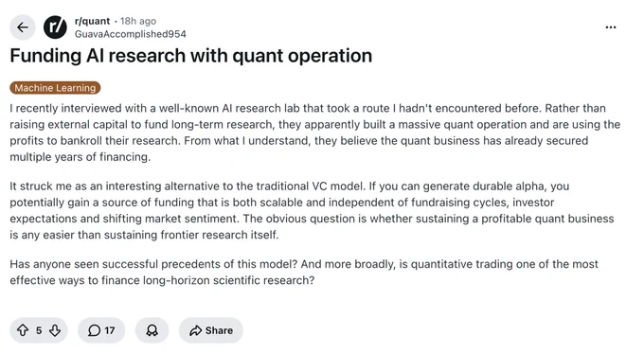The image size is (644, 354).
Task: Give an award to the post
Action: click(152, 330)
